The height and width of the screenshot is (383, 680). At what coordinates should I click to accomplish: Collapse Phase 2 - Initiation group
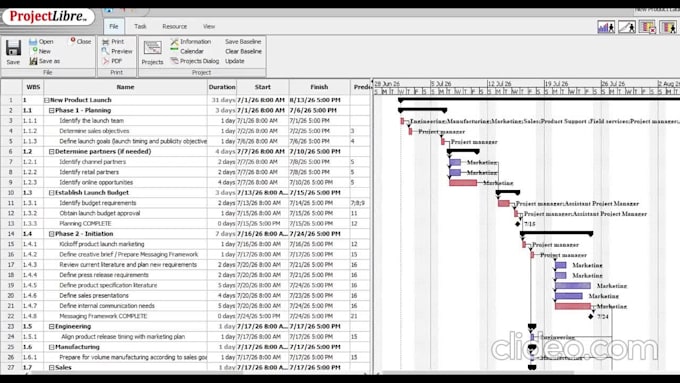[52, 234]
